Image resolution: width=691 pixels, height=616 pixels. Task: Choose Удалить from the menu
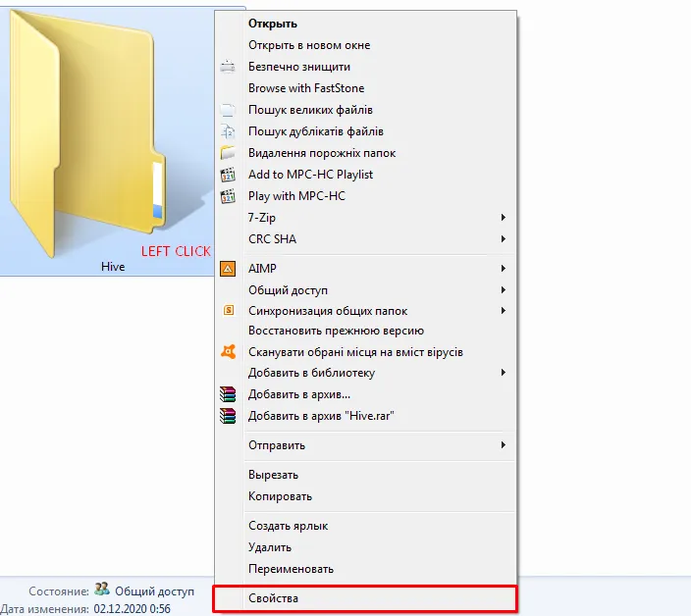click(x=365, y=547)
